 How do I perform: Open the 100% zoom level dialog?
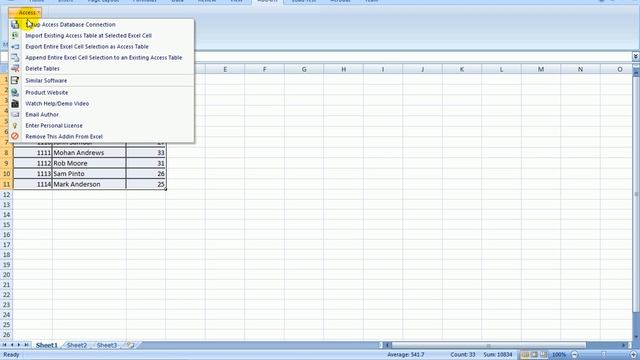coord(559,355)
